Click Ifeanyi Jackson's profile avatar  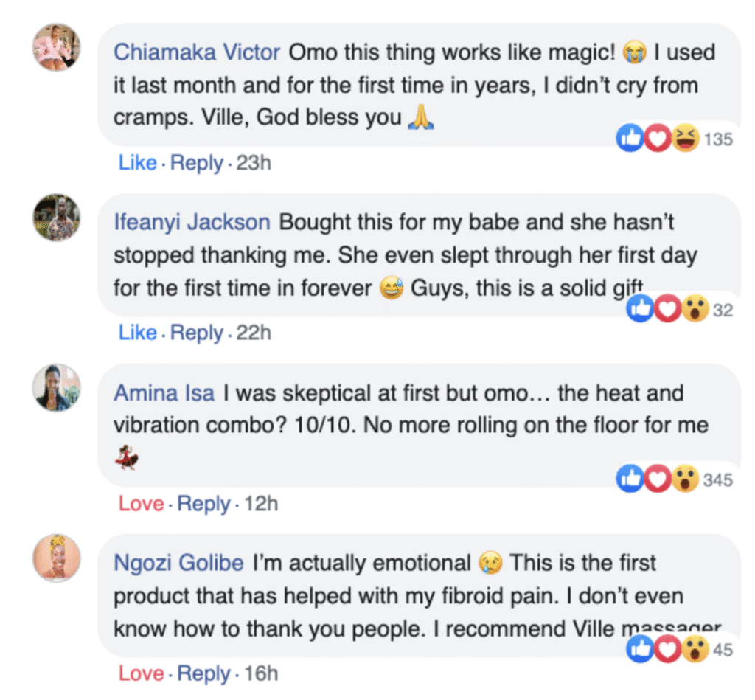[56, 218]
